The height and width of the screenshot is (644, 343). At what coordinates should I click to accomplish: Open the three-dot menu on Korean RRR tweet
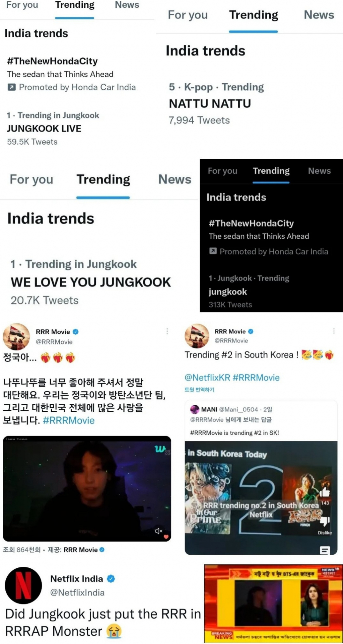pos(167,331)
